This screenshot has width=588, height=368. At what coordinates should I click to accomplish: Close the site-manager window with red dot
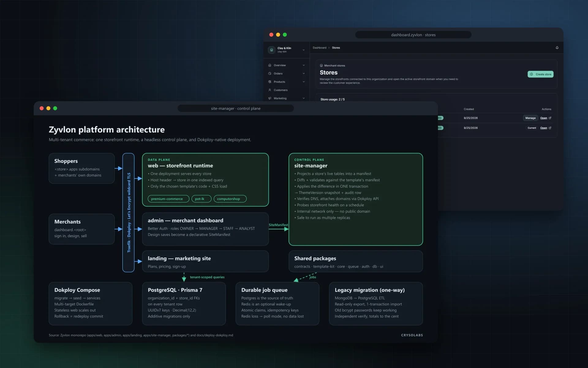tap(42, 108)
